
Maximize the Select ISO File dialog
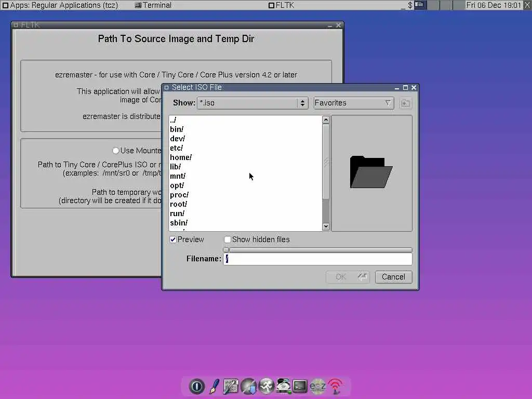pyautogui.click(x=405, y=87)
